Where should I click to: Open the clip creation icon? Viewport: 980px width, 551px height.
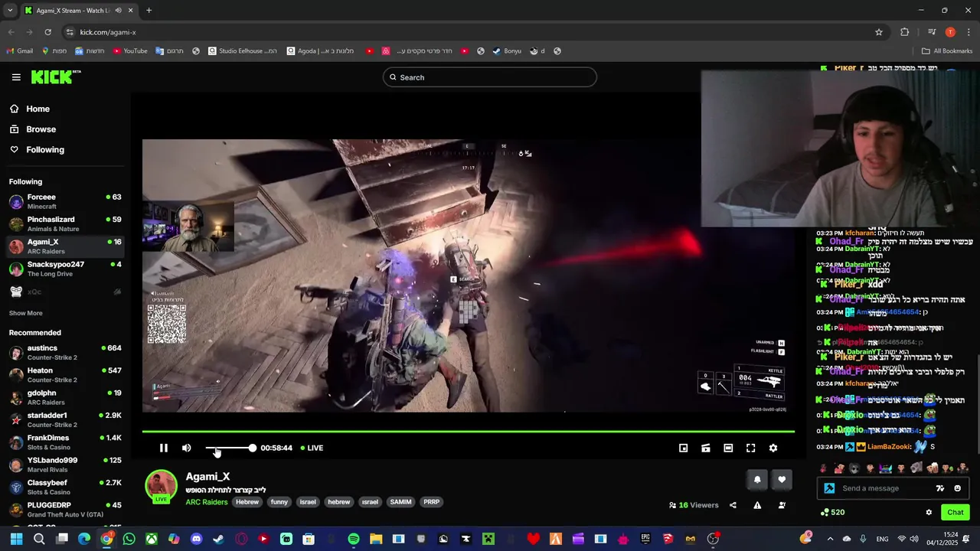click(x=706, y=448)
